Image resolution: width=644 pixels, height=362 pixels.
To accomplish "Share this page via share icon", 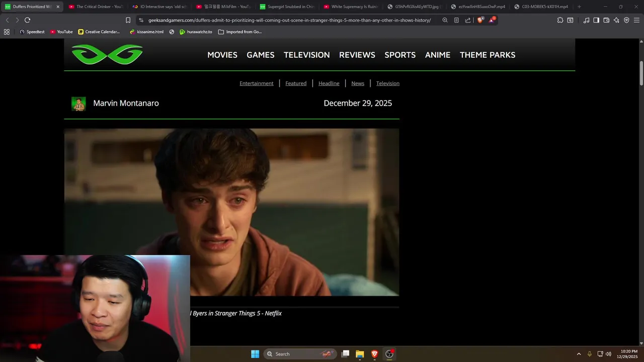I will (468, 20).
